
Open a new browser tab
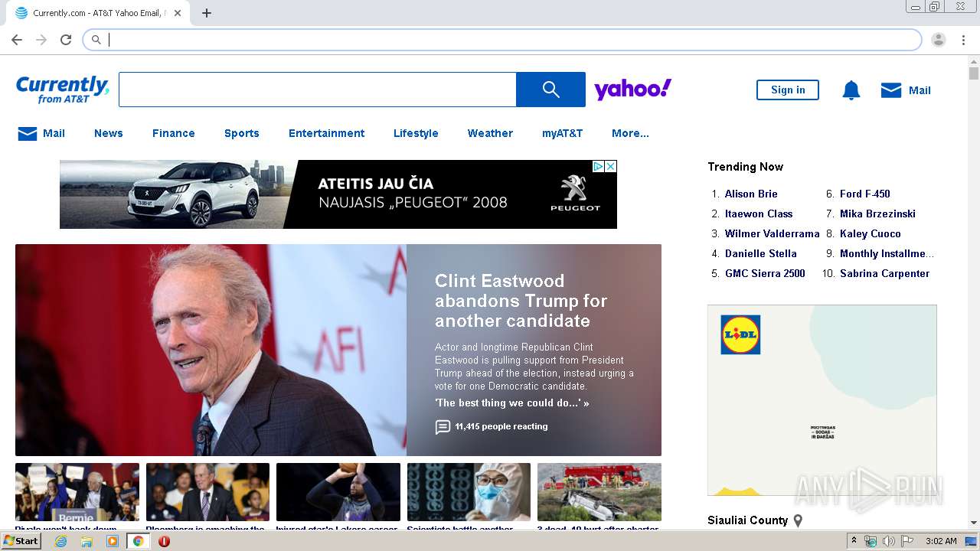(x=207, y=13)
